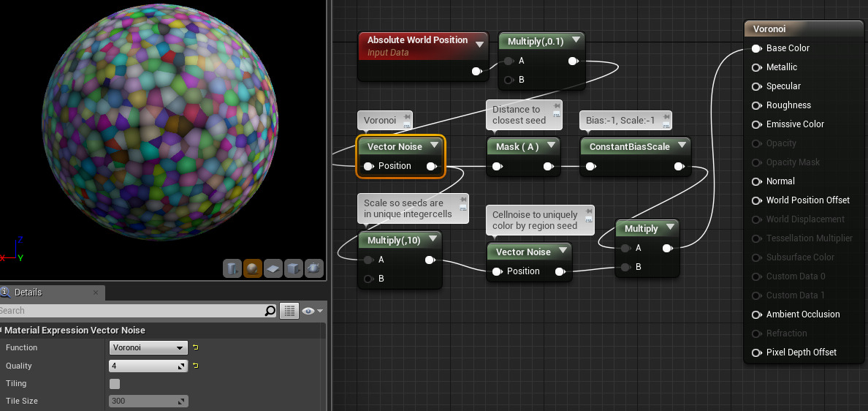Open Details view options eye menu
This screenshot has height=411, width=868.
[x=312, y=311]
